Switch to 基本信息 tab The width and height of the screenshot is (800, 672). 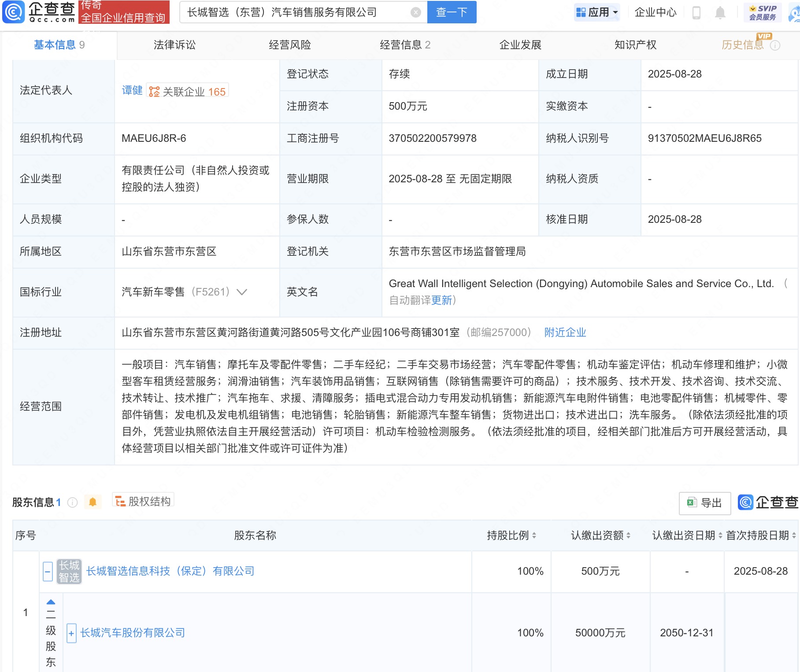[x=59, y=45]
